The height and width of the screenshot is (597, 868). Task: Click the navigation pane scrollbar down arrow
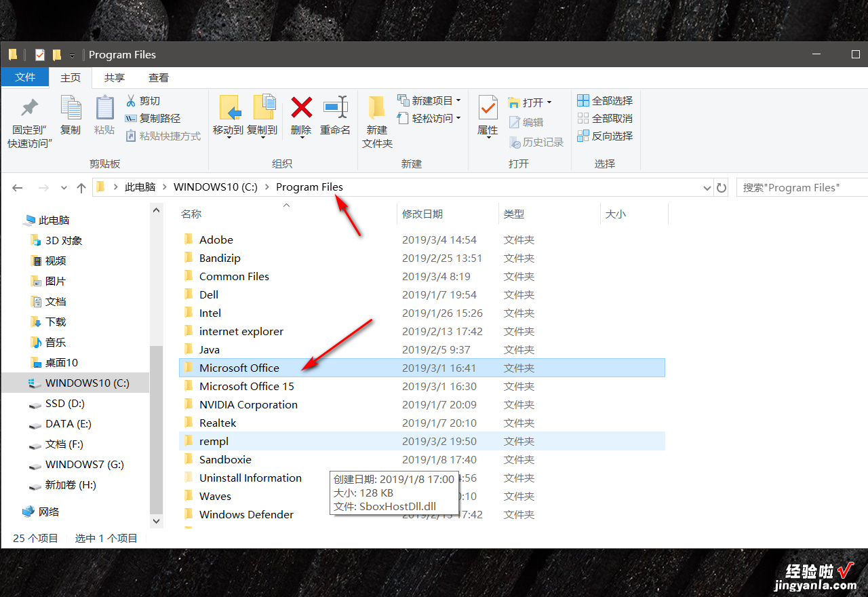click(157, 522)
